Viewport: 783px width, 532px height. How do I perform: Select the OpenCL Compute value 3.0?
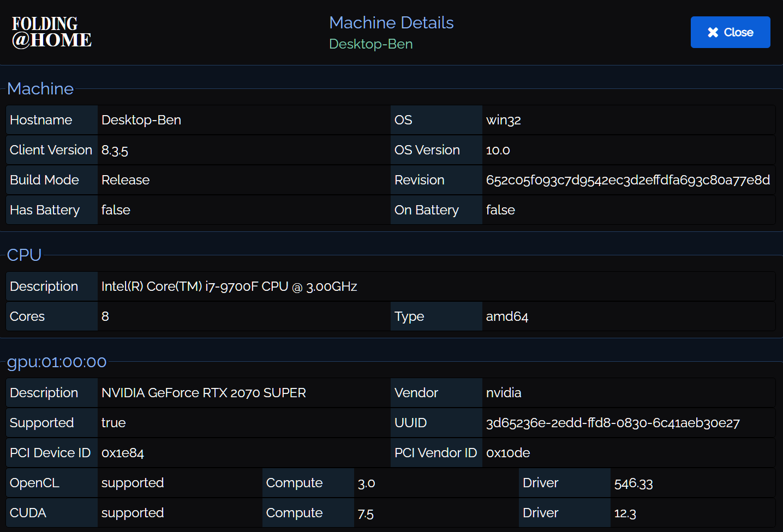tap(367, 483)
